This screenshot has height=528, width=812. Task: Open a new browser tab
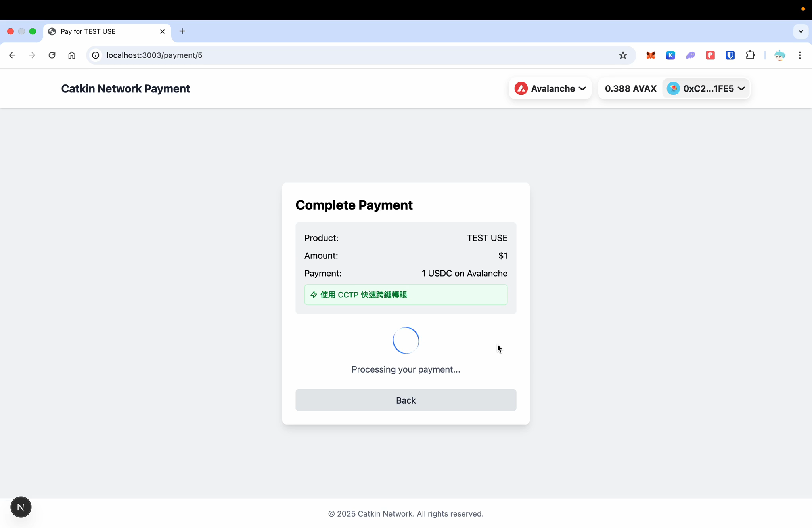(182, 31)
